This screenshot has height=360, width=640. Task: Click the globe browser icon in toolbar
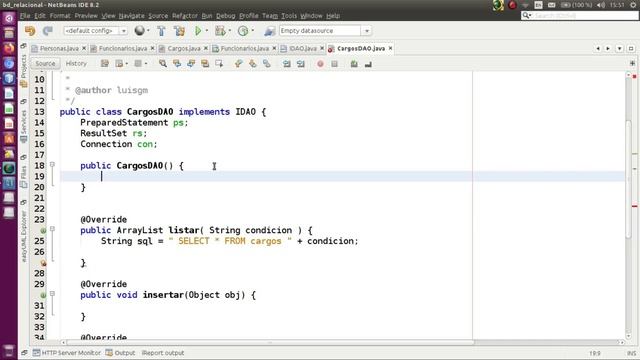tap(140, 31)
